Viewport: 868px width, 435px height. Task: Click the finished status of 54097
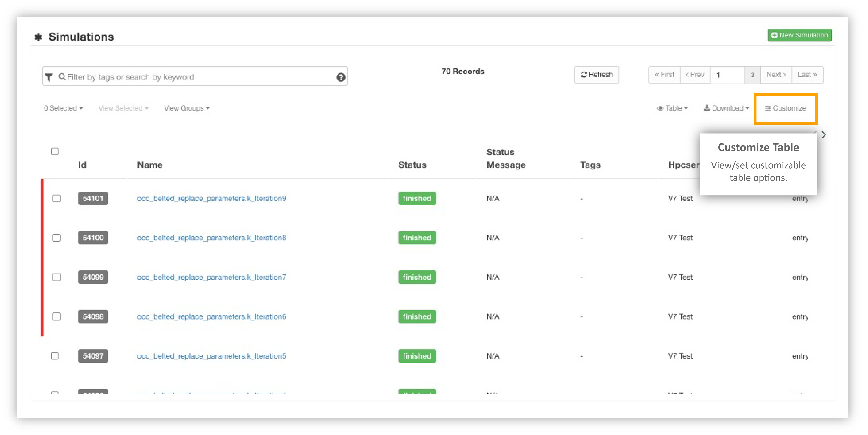point(417,356)
